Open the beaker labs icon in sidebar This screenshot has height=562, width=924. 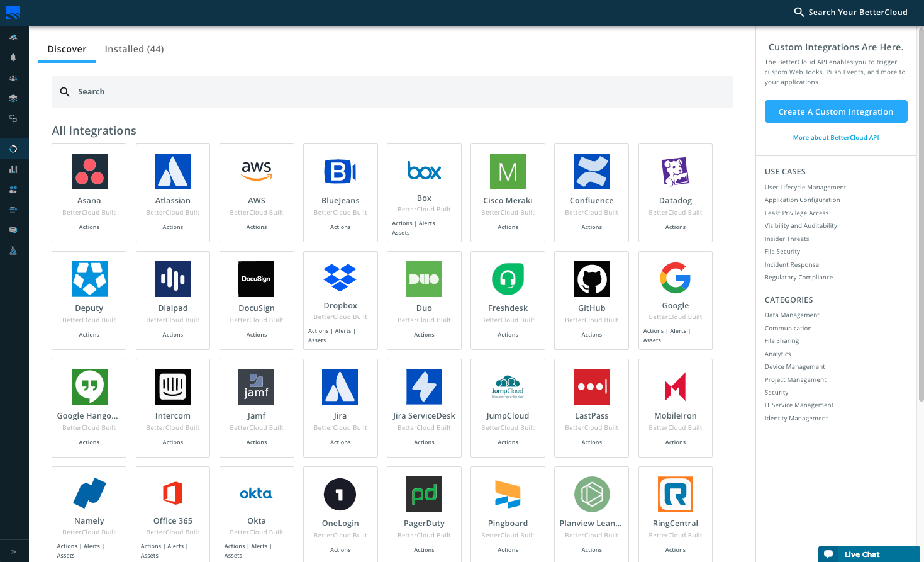13,250
